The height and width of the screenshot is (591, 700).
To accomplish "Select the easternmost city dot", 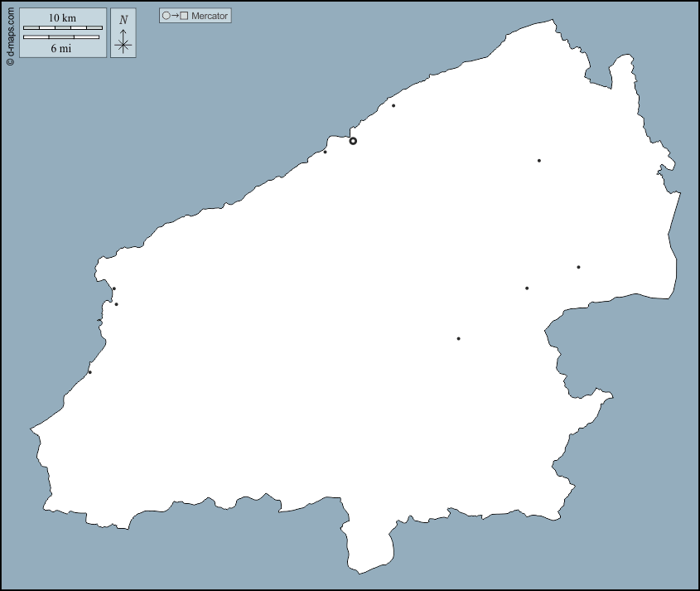I will 578,267.
